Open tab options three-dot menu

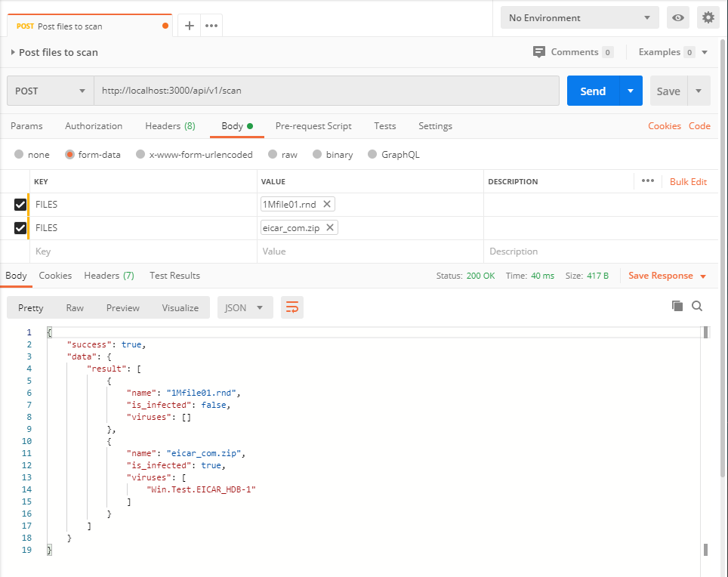point(211,26)
